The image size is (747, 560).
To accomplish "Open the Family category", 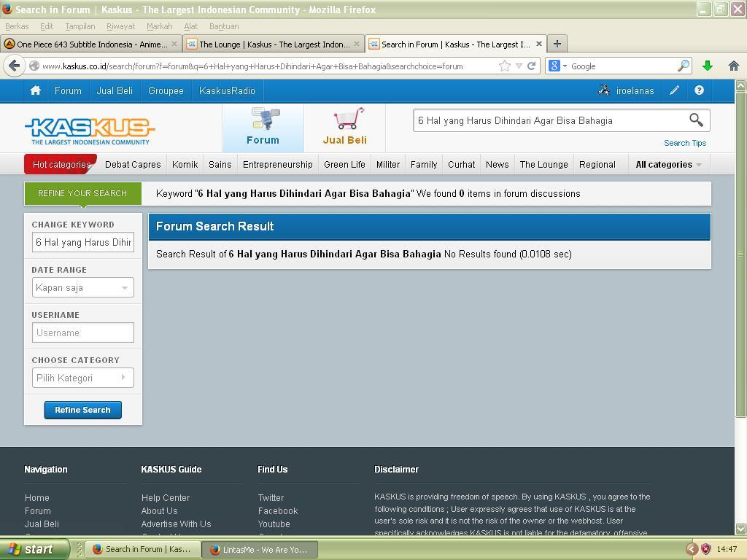I will click(424, 164).
